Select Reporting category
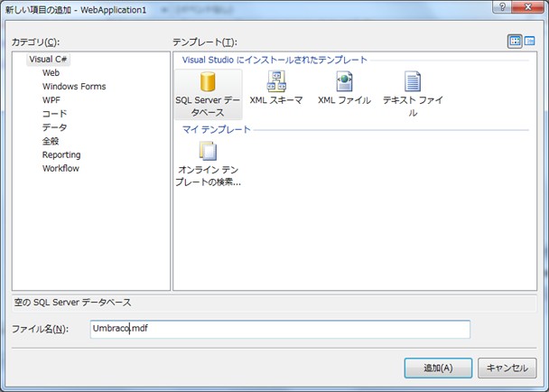This screenshot has height=392, width=549. [61, 154]
